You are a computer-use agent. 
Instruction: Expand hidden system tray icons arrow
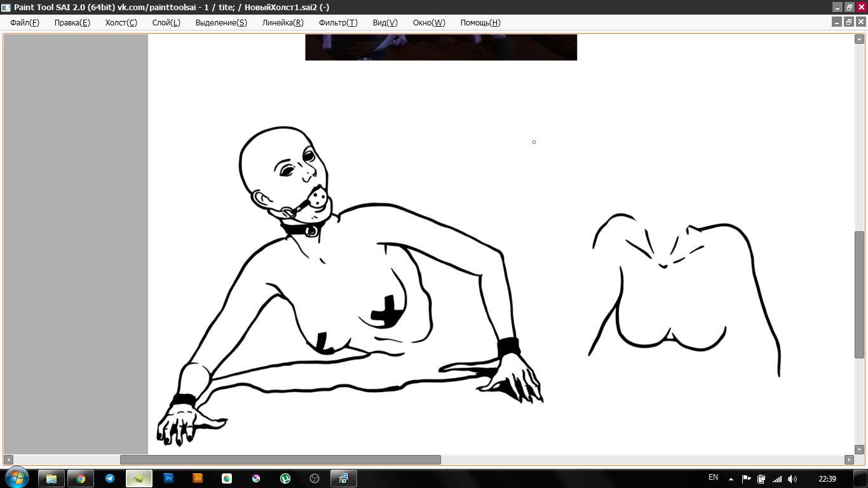tap(731, 478)
